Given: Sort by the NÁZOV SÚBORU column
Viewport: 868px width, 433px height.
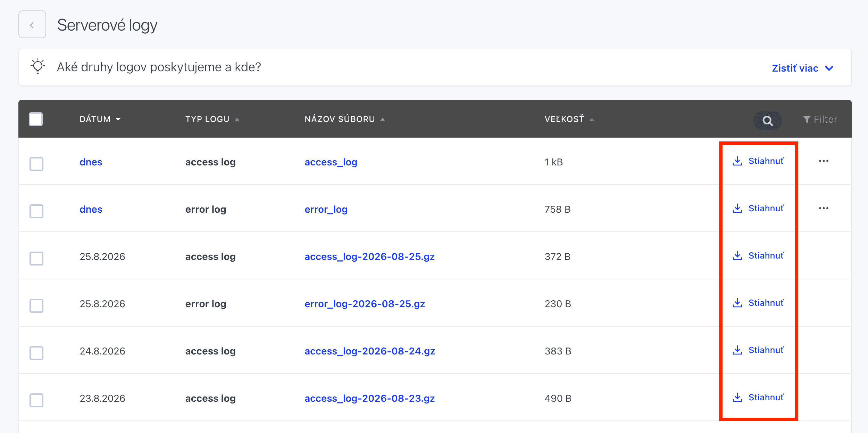Looking at the screenshot, I should pyautogui.click(x=345, y=119).
